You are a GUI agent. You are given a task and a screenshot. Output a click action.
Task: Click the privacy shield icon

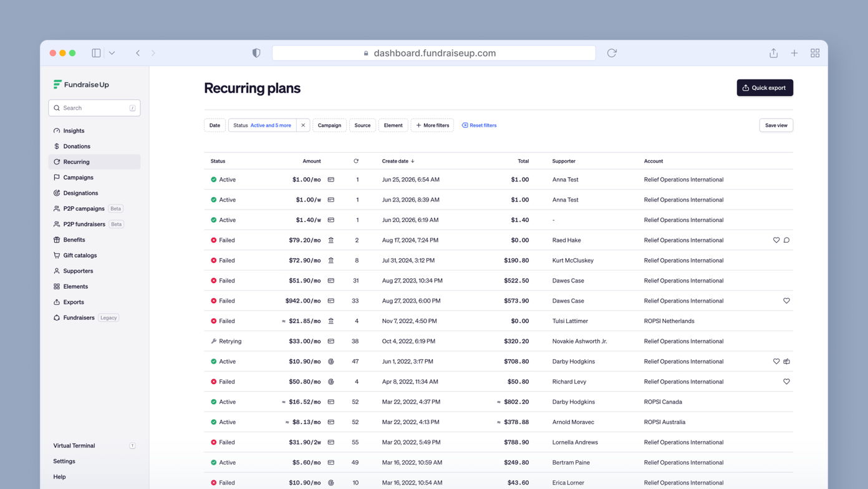256,53
